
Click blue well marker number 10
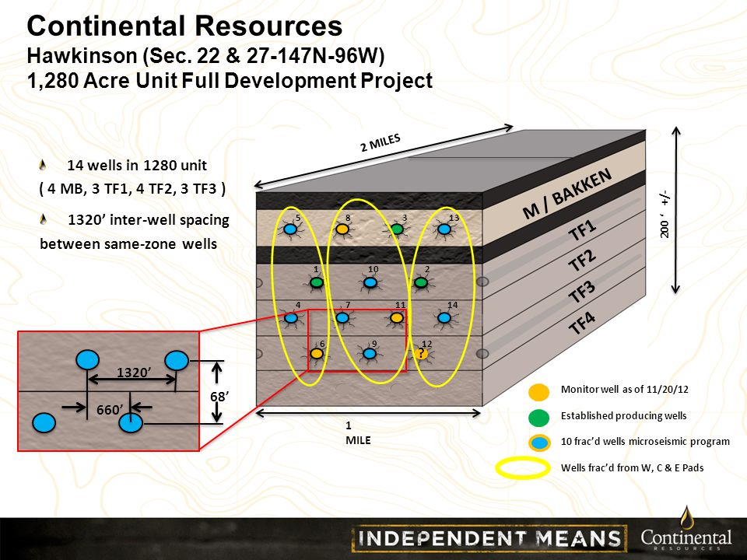[x=370, y=283]
